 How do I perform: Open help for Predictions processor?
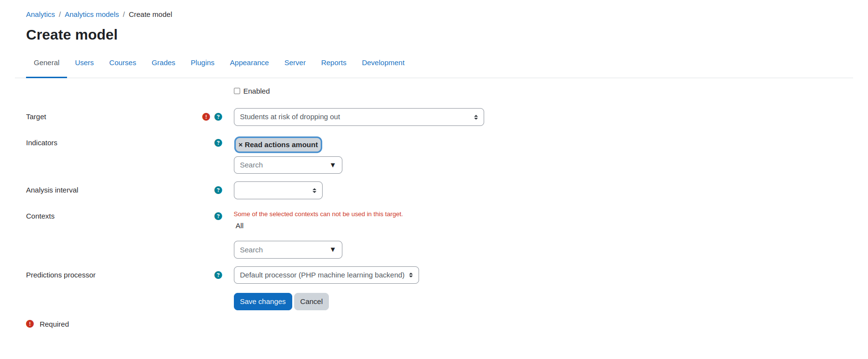(218, 275)
